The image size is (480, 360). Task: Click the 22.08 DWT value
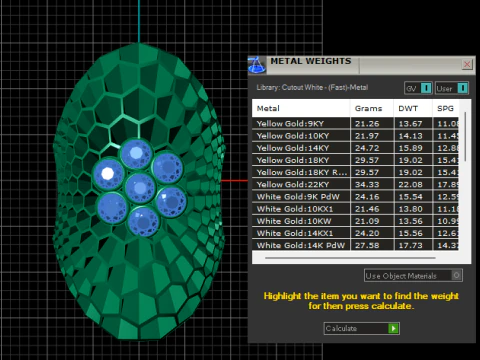click(x=410, y=185)
